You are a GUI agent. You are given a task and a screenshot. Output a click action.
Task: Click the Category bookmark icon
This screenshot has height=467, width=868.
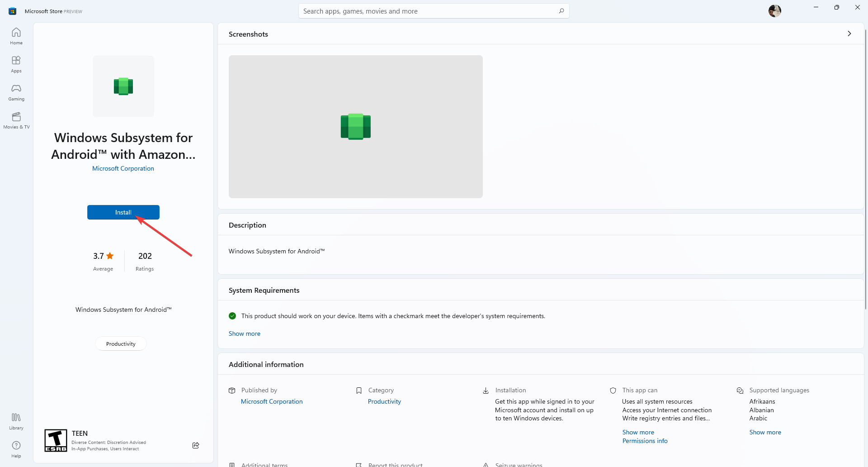(359, 391)
